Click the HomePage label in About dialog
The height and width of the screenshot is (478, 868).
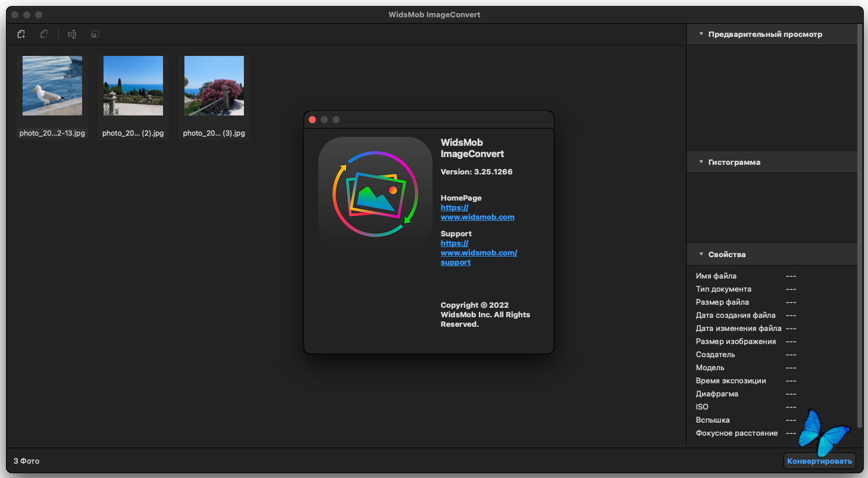click(x=461, y=198)
